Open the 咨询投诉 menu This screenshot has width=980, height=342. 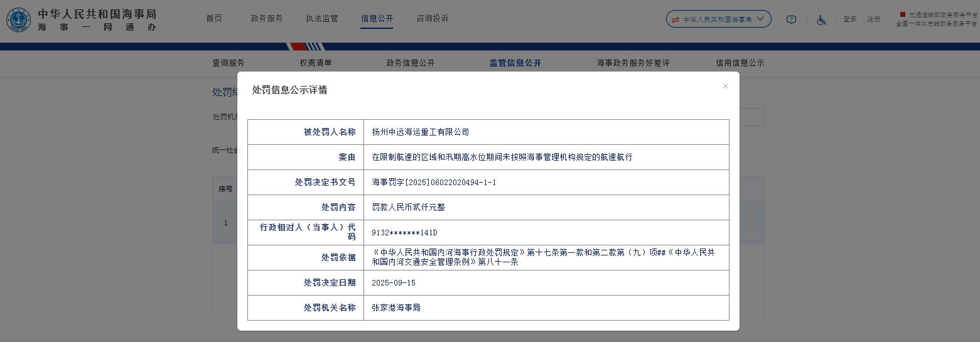(433, 19)
